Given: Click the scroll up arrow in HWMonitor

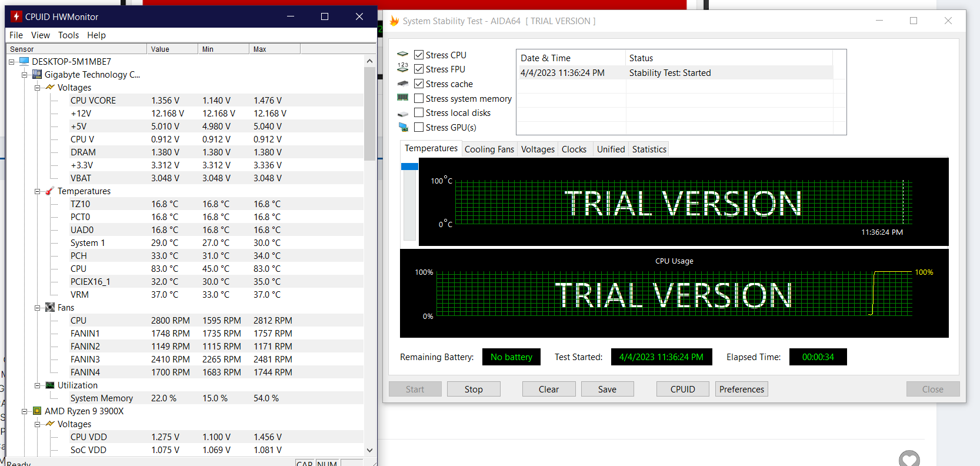Looking at the screenshot, I should [x=369, y=61].
